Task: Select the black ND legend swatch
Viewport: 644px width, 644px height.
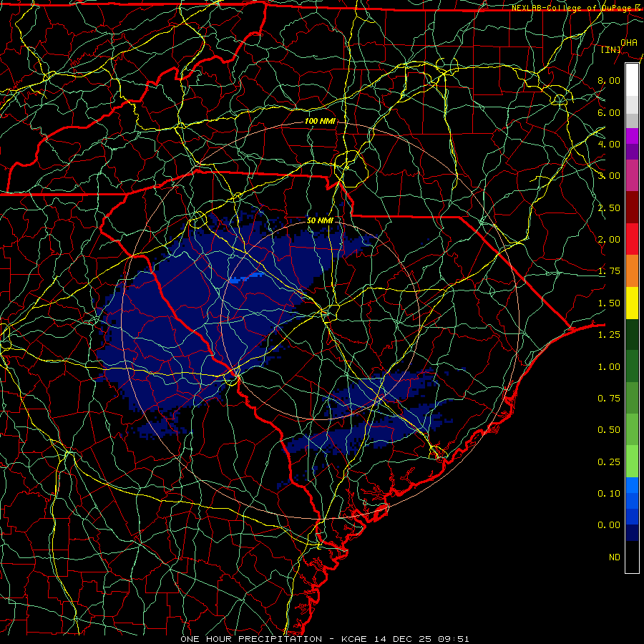Action: [x=632, y=557]
